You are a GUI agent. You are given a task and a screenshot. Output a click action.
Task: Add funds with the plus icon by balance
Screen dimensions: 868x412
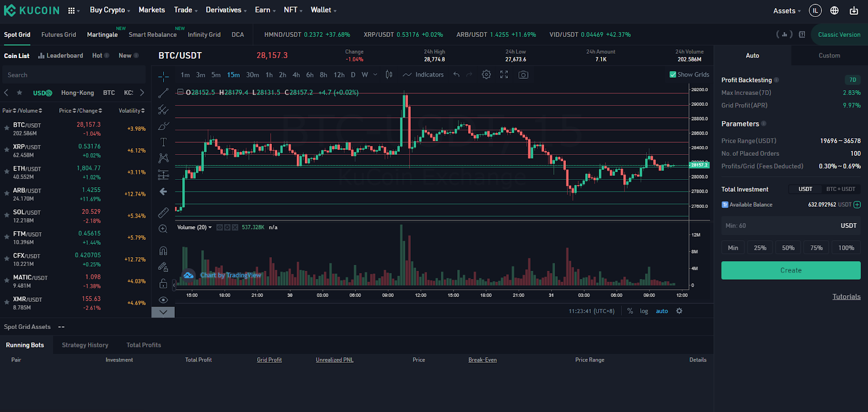coord(857,205)
